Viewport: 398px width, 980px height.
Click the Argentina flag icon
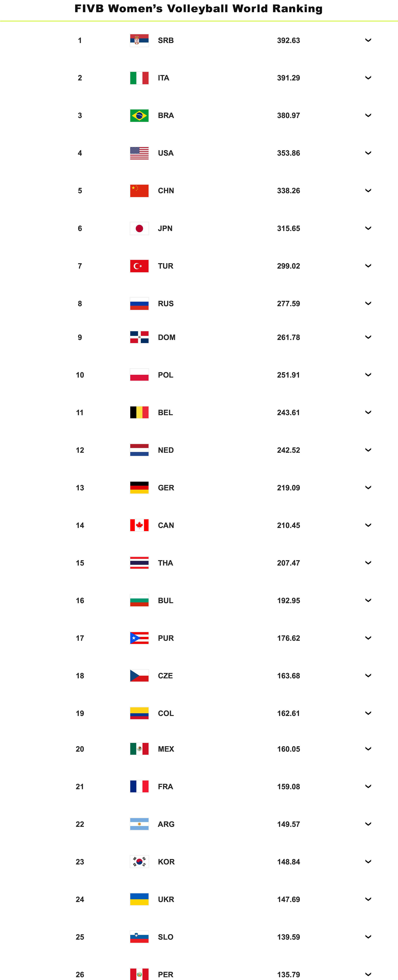[139, 824]
